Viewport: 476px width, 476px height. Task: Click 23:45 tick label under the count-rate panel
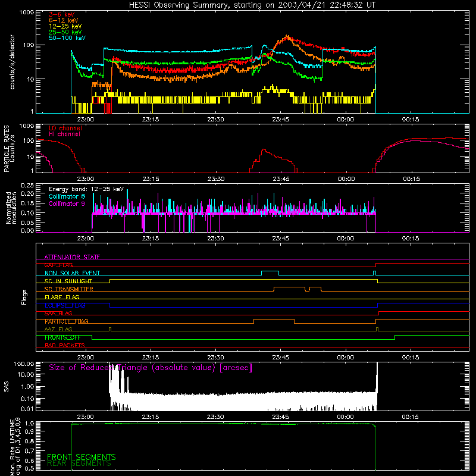pyautogui.click(x=280, y=120)
